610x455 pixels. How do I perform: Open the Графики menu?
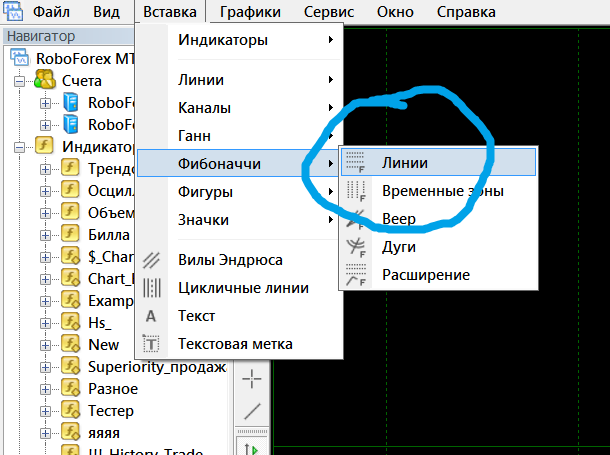click(x=250, y=12)
